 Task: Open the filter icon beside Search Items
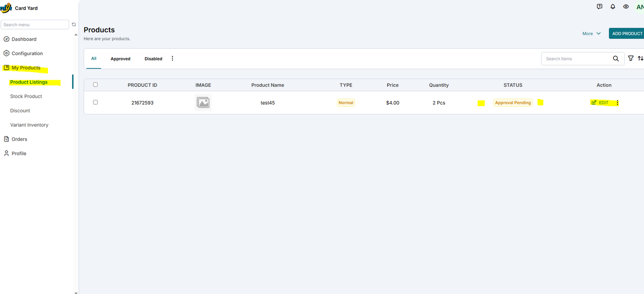click(631, 58)
